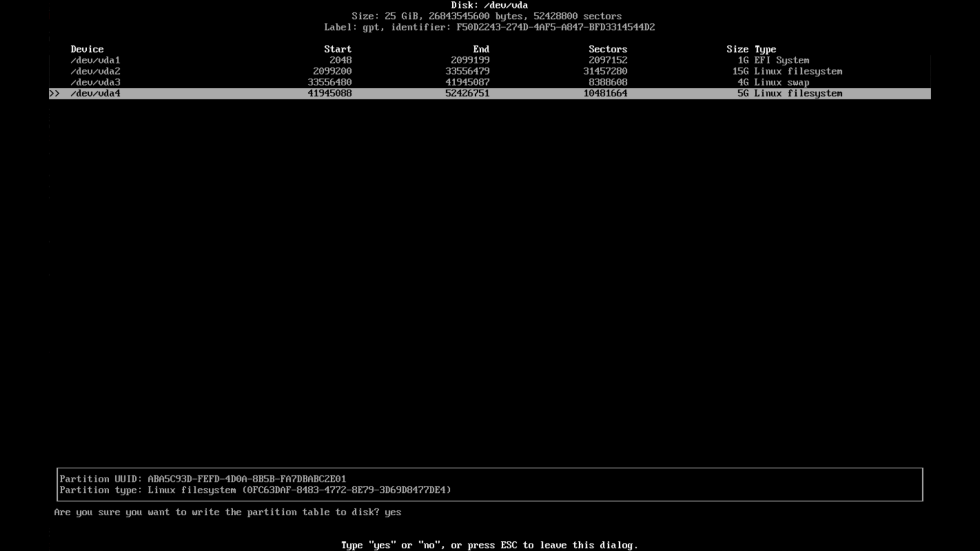Viewport: 980px width, 551px height.
Task: Click the EFI System type cell
Action: (782, 60)
